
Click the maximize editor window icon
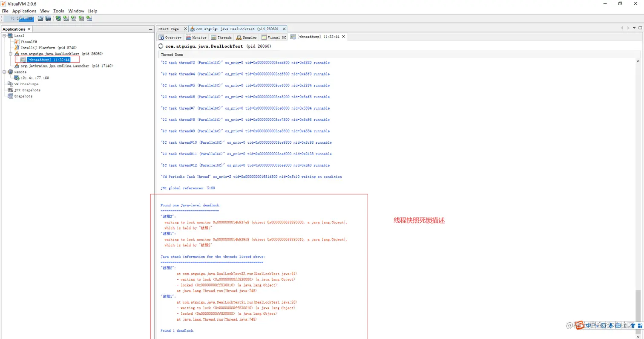(x=640, y=28)
